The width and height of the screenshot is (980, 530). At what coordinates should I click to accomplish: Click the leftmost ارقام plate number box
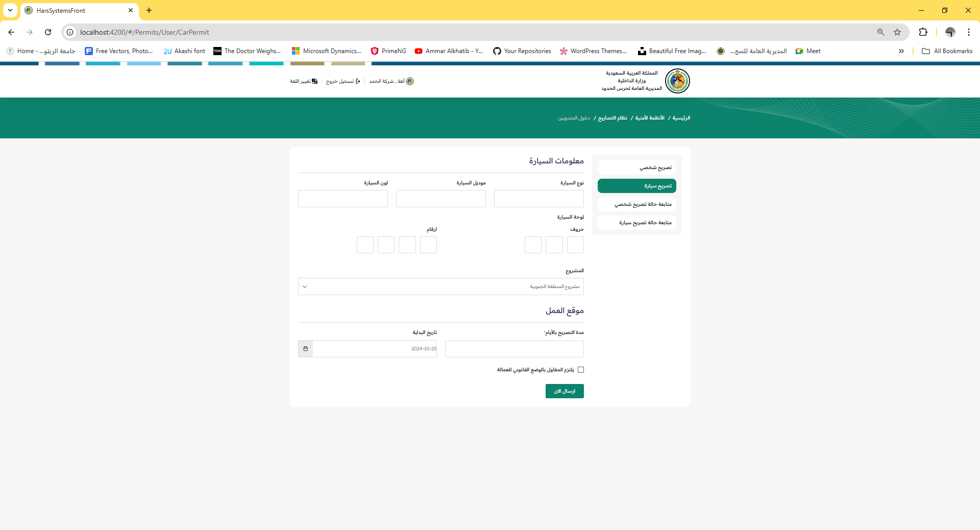click(365, 245)
